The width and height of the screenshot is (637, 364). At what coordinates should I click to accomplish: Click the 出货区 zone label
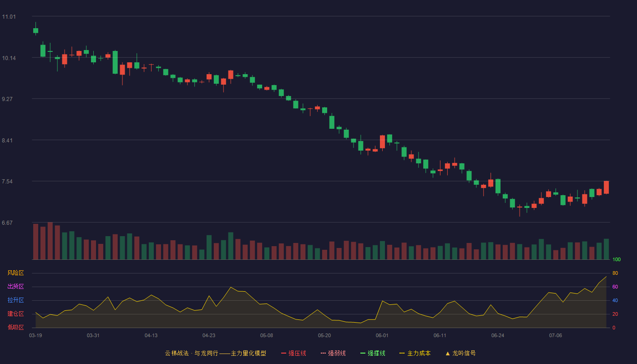15,287
